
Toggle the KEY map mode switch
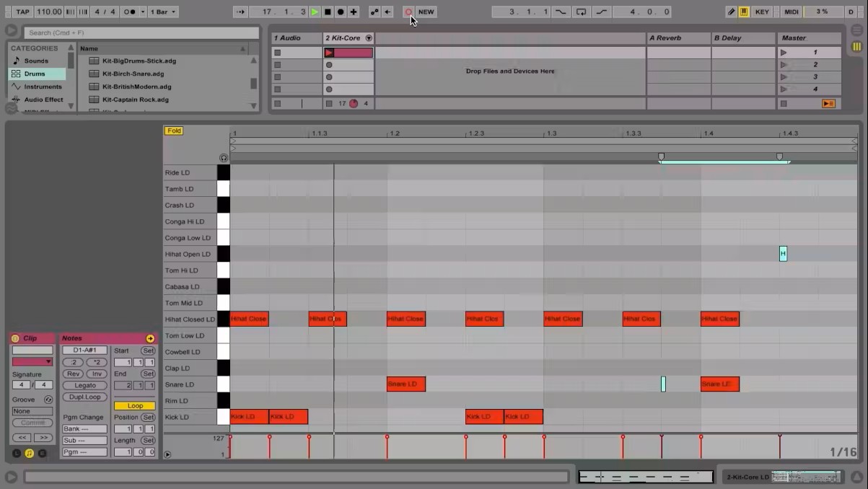pyautogui.click(x=762, y=12)
